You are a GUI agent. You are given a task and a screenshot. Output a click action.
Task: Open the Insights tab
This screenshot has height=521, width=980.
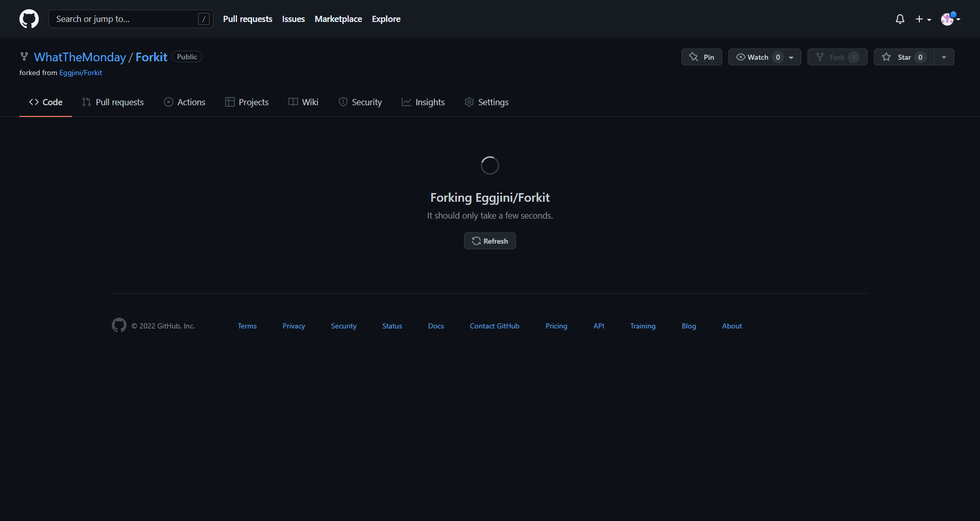pos(423,102)
